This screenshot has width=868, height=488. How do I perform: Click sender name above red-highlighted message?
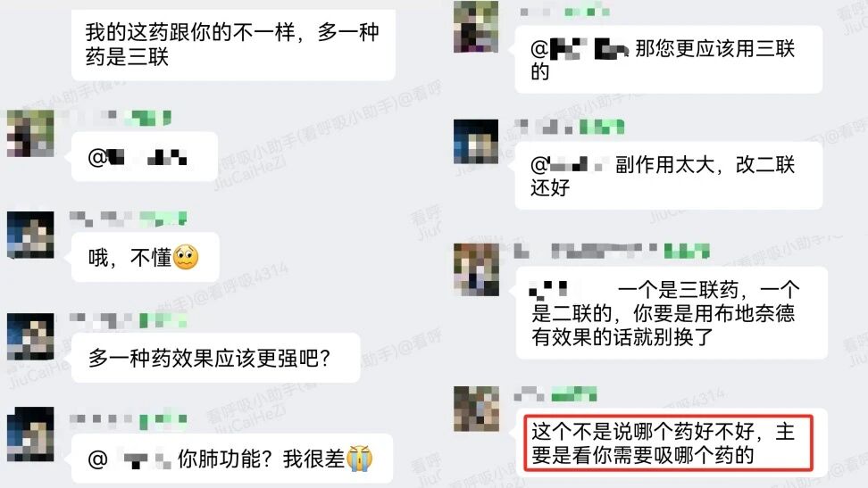click(x=555, y=394)
